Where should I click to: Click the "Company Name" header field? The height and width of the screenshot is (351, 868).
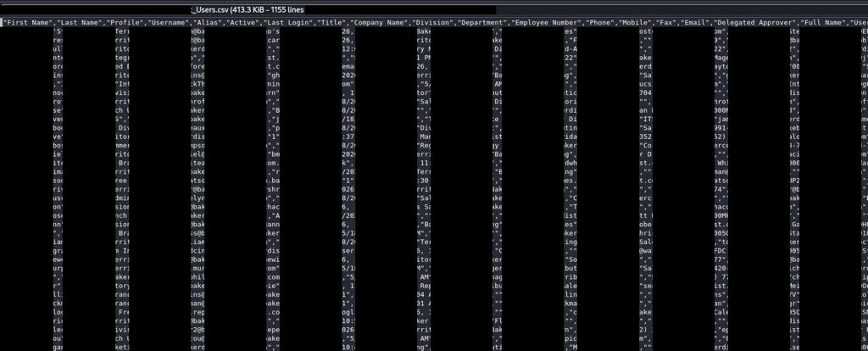click(x=379, y=23)
